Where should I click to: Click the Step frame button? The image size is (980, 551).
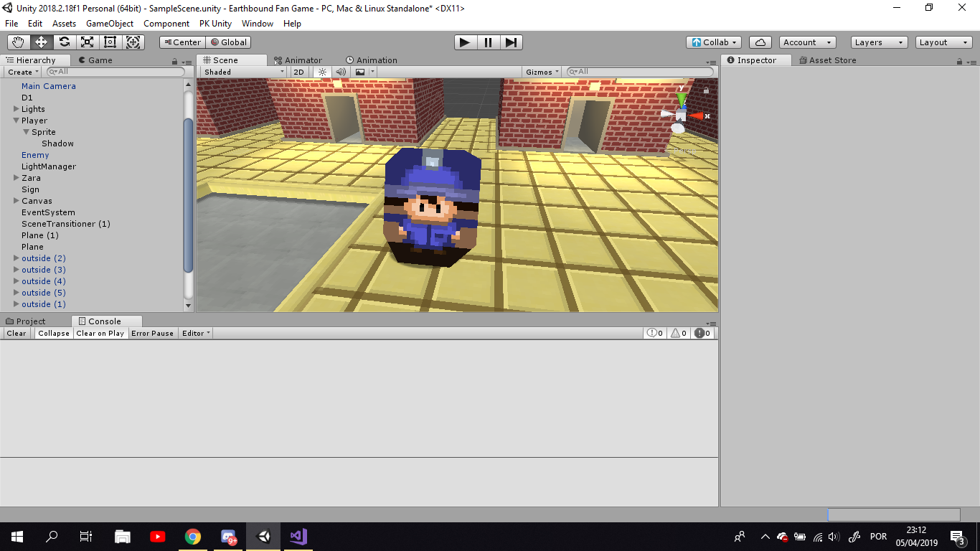pyautogui.click(x=511, y=42)
